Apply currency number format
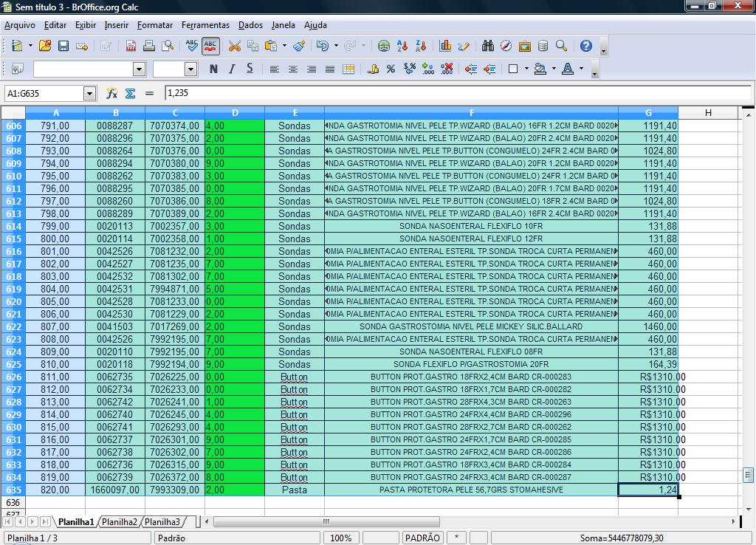The width and height of the screenshot is (756, 545). [x=373, y=69]
